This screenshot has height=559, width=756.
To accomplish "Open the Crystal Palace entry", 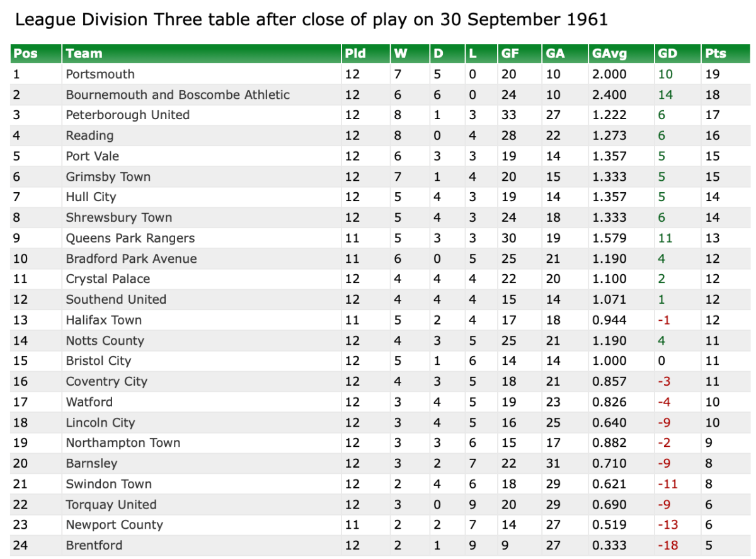I will 108,279.
